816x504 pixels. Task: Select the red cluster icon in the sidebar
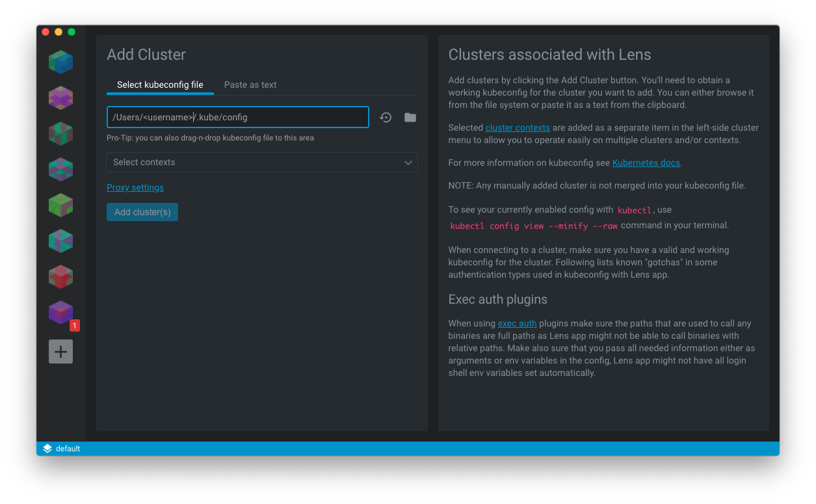coord(60,276)
